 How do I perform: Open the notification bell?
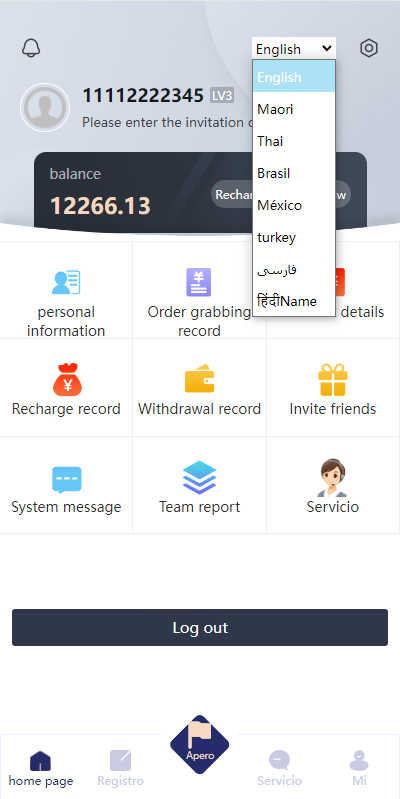point(31,48)
